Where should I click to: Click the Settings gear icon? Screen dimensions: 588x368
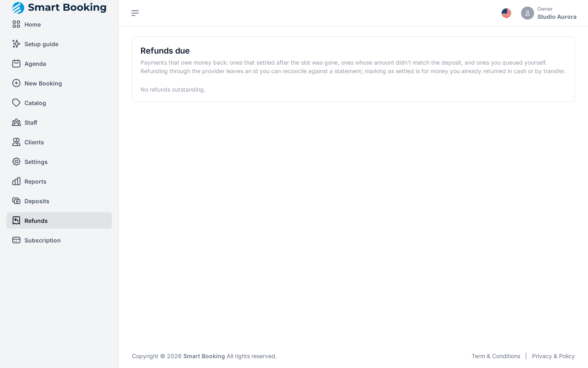pos(16,162)
